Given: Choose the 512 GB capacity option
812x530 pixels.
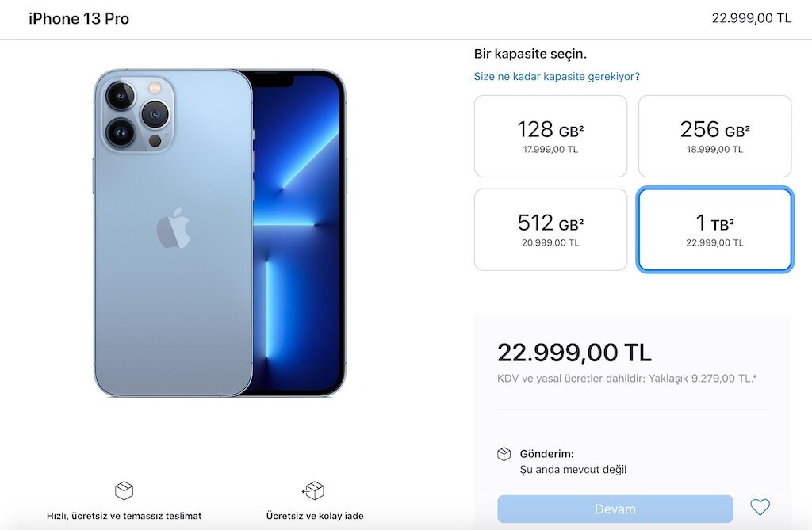Looking at the screenshot, I should [x=550, y=229].
